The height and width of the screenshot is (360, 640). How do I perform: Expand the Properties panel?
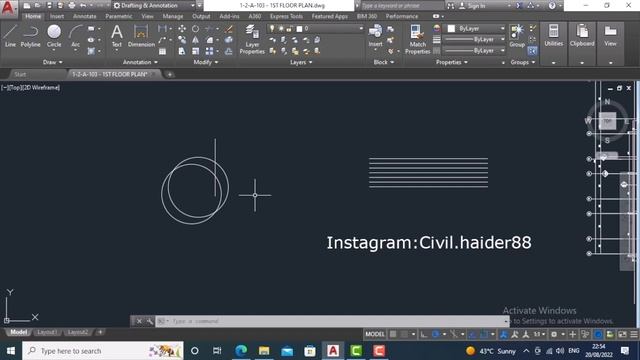(x=451, y=62)
